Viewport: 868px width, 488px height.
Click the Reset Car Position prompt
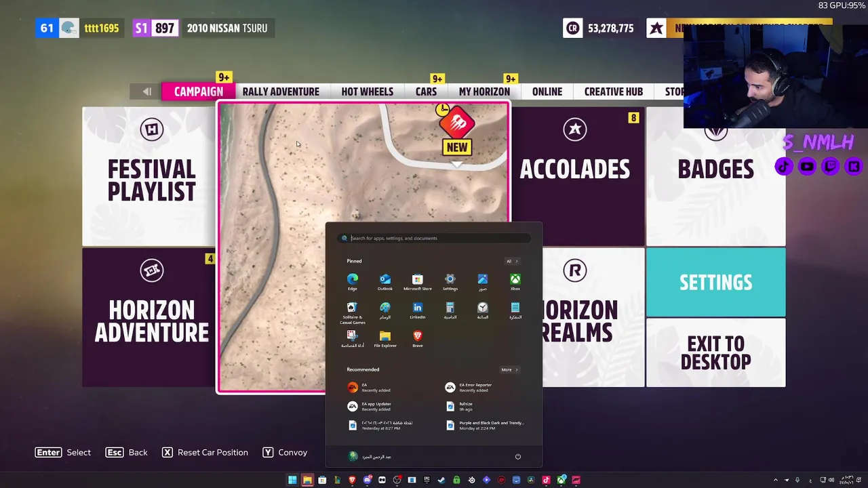tap(205, 452)
